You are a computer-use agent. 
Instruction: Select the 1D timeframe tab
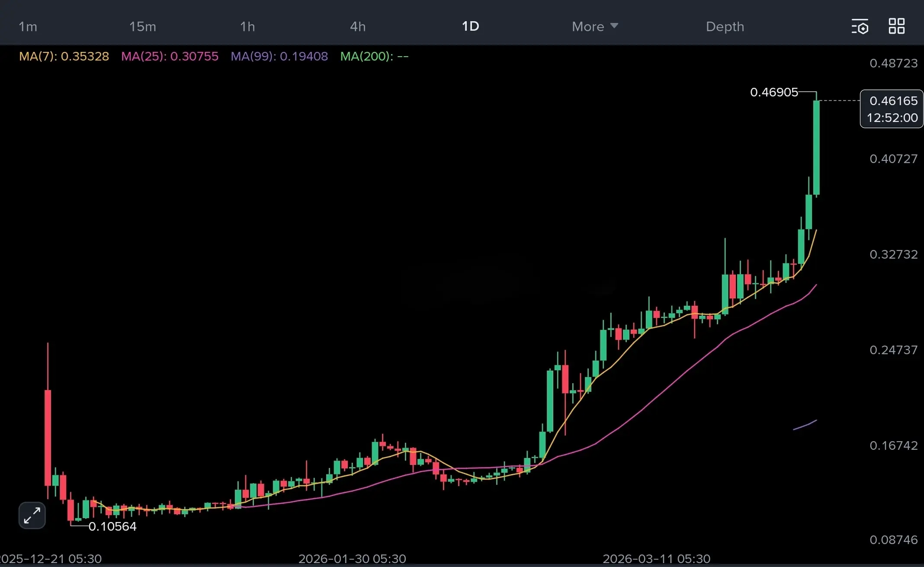[470, 26]
